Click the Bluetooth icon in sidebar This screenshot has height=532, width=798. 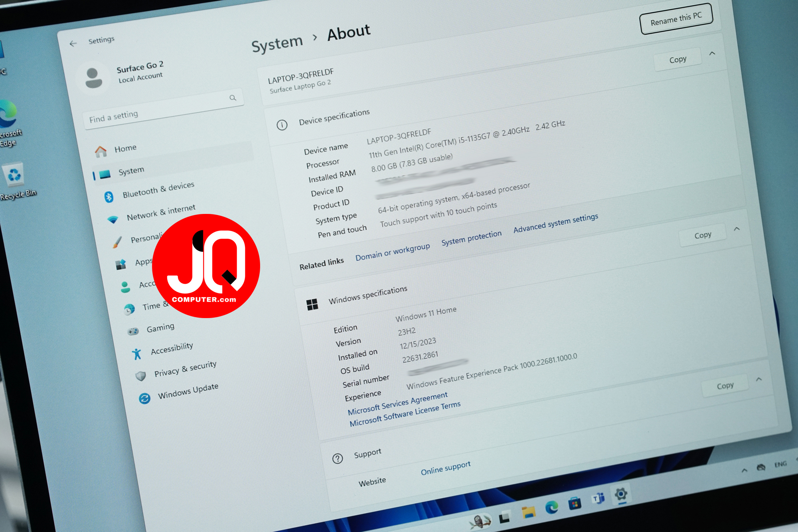109,197
